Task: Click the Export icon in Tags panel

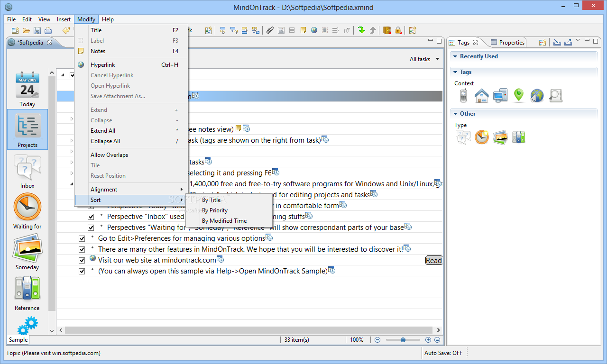Action: 568,42
